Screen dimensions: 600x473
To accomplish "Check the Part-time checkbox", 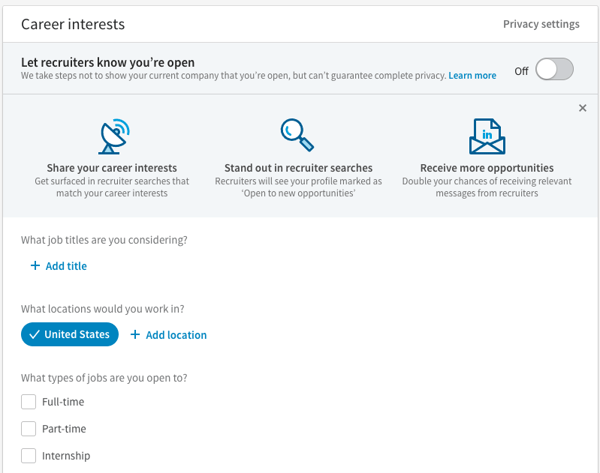I will (x=28, y=429).
